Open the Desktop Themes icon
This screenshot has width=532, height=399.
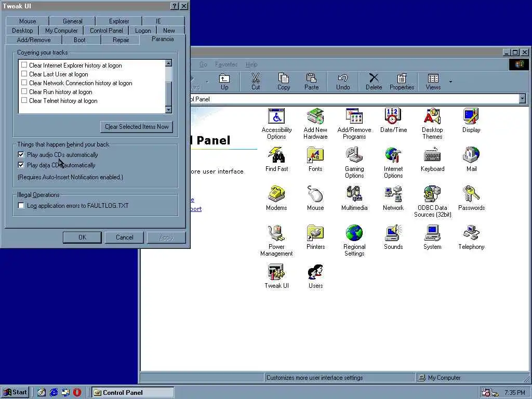tap(432, 124)
